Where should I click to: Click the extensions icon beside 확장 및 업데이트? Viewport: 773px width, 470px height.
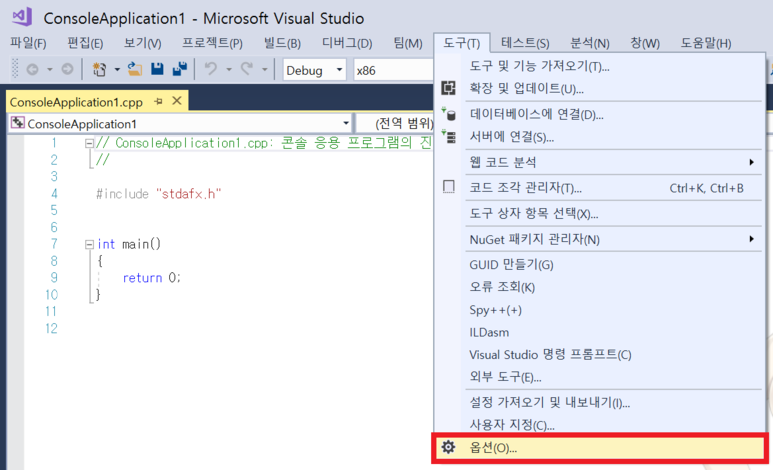449,88
